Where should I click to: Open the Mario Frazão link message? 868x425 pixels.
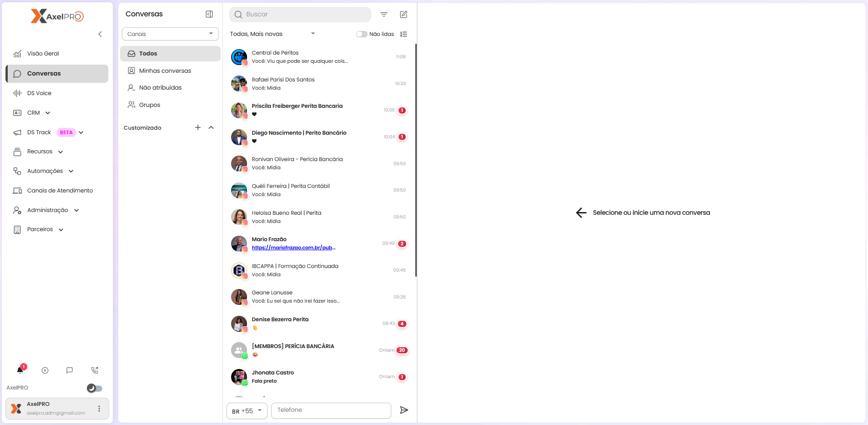click(293, 248)
